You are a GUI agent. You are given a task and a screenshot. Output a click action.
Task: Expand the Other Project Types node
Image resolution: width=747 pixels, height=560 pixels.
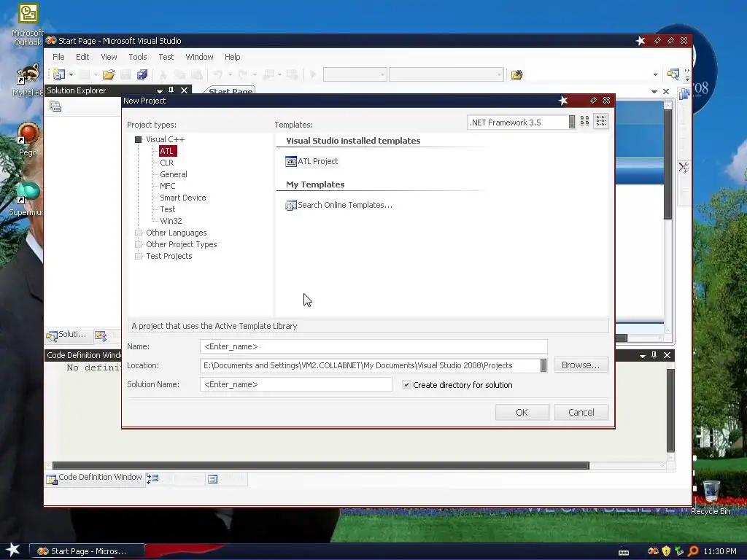(138, 244)
